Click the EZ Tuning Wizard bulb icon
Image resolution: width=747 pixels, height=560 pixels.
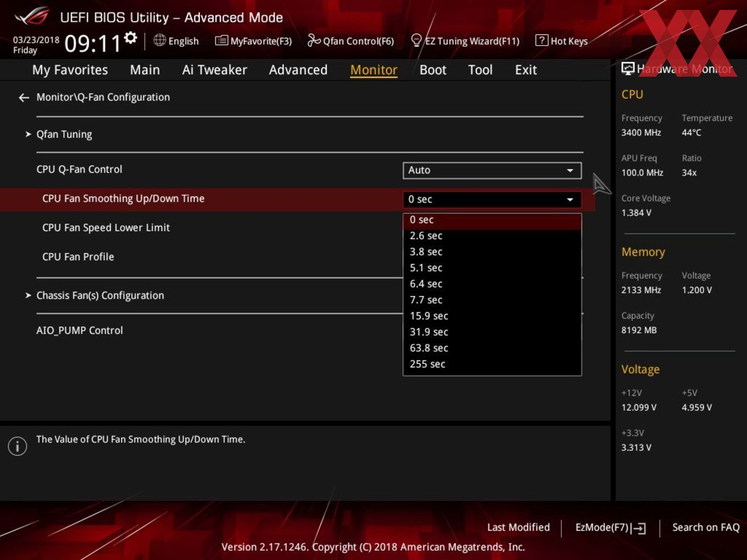(x=416, y=40)
